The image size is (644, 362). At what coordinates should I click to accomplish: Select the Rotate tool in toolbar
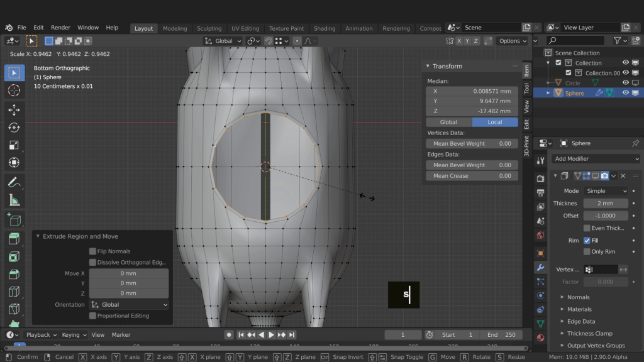coord(14,128)
